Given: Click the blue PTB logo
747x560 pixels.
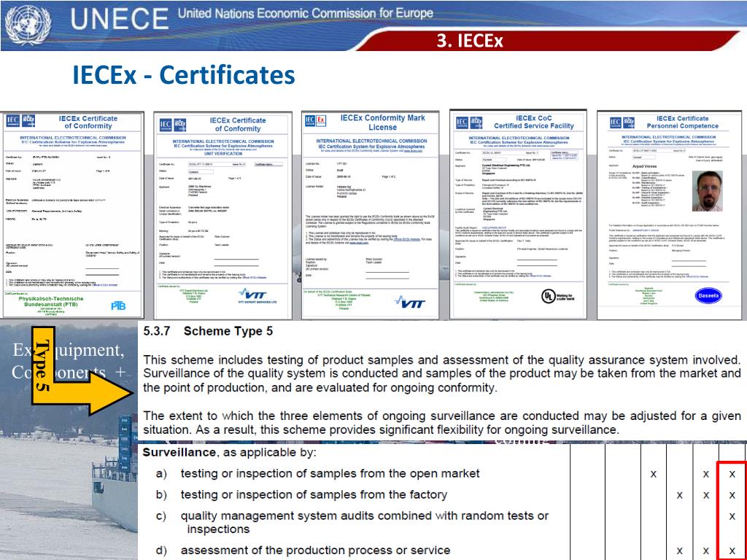Looking at the screenshot, I should coord(118,306).
